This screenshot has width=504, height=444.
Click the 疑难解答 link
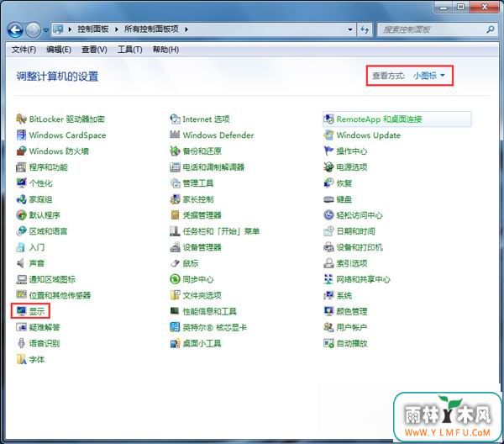click(45, 327)
